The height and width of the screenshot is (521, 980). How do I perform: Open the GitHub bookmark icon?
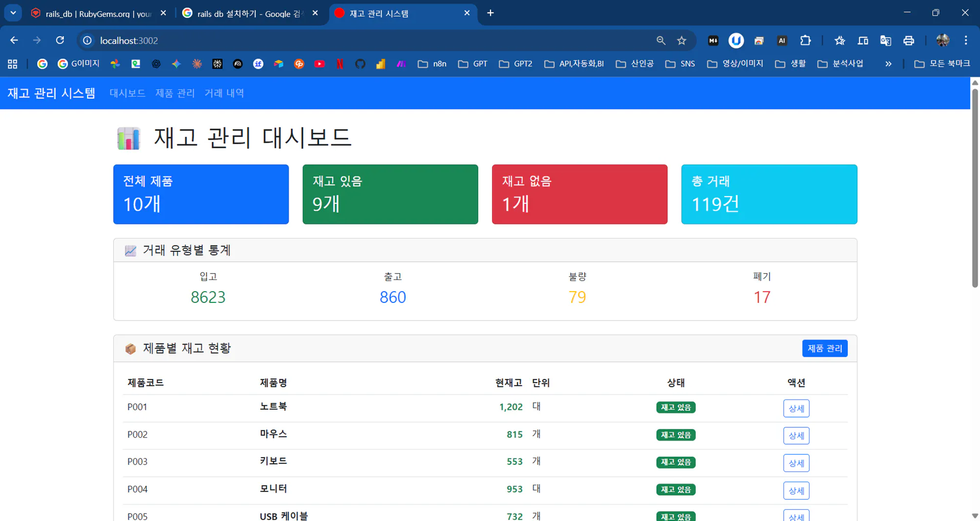[360, 63]
